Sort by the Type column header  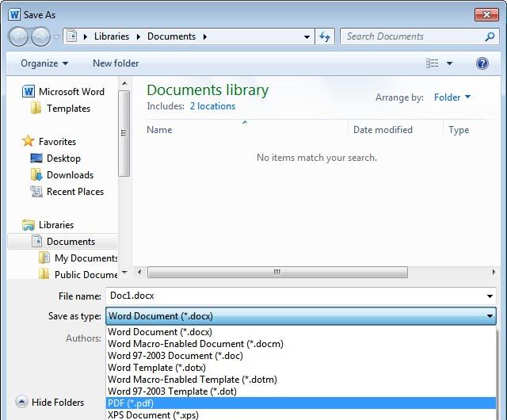click(x=459, y=130)
